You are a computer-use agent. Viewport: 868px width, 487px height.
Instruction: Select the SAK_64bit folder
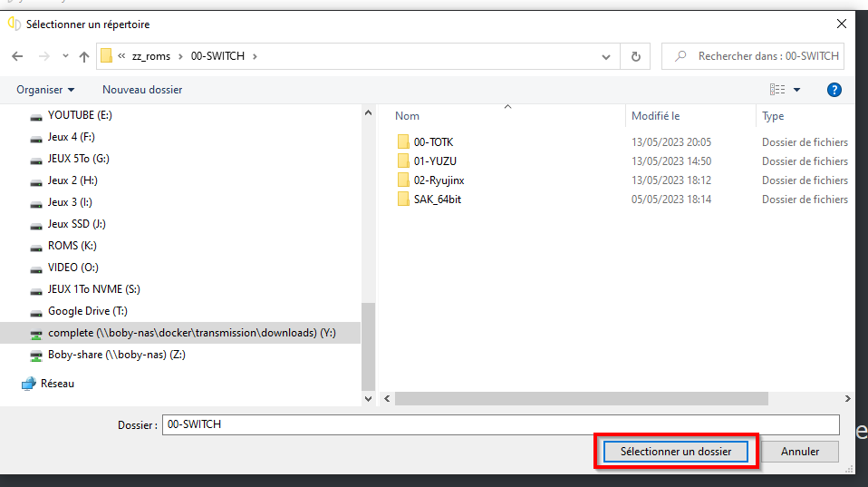tap(437, 200)
